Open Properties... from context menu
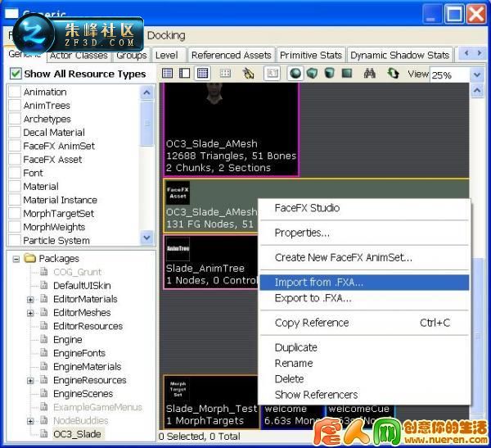The width and height of the screenshot is (491, 448). tap(364, 233)
